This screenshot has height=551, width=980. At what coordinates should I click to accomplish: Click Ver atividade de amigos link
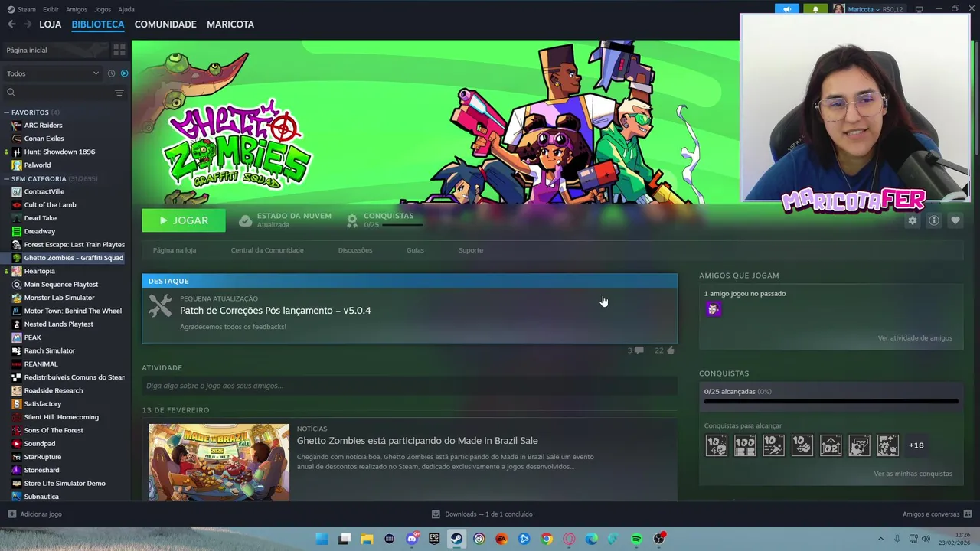click(915, 338)
